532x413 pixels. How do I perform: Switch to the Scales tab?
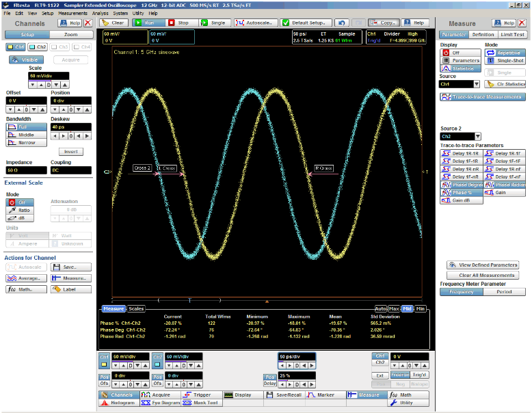136,308
